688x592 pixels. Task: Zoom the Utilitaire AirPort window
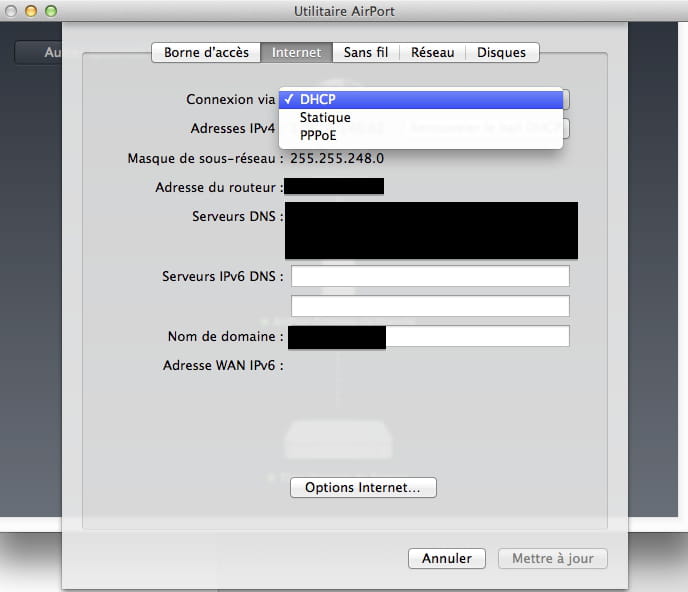(51, 11)
